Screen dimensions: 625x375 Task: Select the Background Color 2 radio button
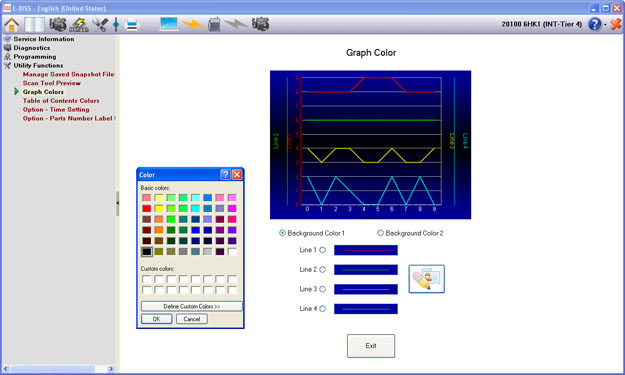pos(380,233)
